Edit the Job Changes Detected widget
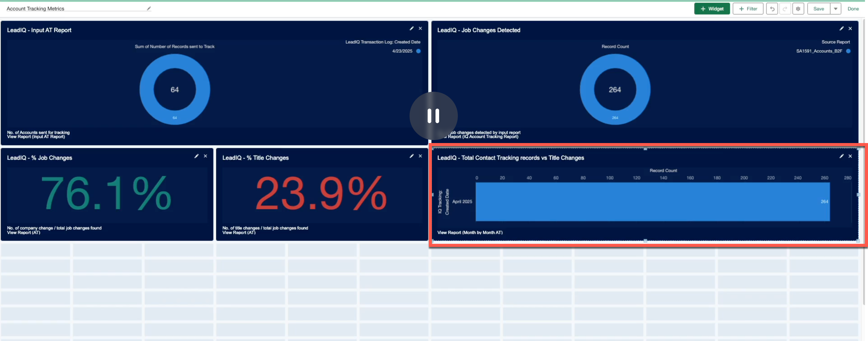868x341 pixels. [841, 29]
